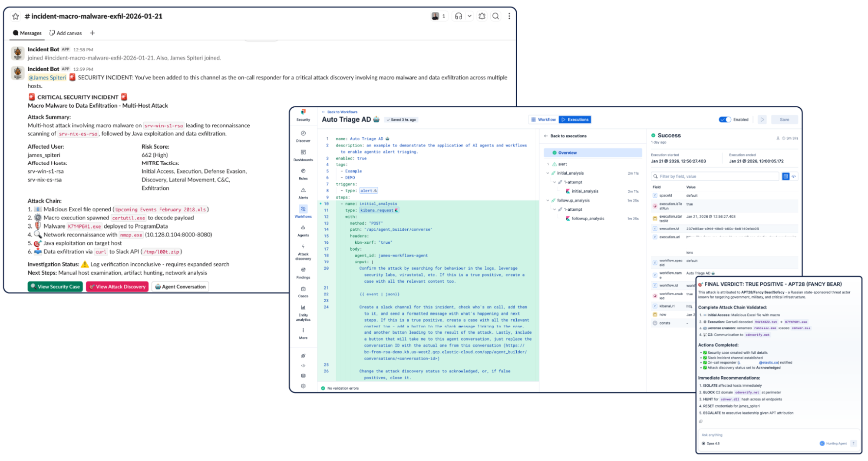Switch execution details to JSON code view
Screen dimensions: 868x461
[794, 176]
